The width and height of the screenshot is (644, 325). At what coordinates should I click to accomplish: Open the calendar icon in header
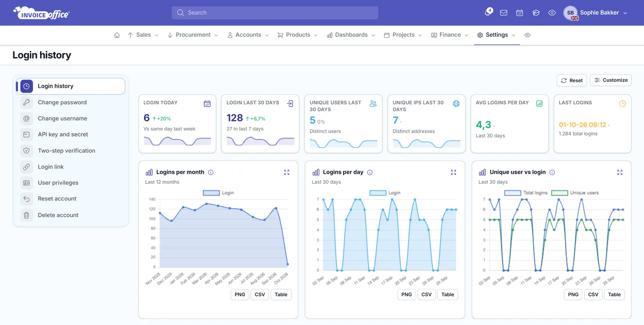520,13
